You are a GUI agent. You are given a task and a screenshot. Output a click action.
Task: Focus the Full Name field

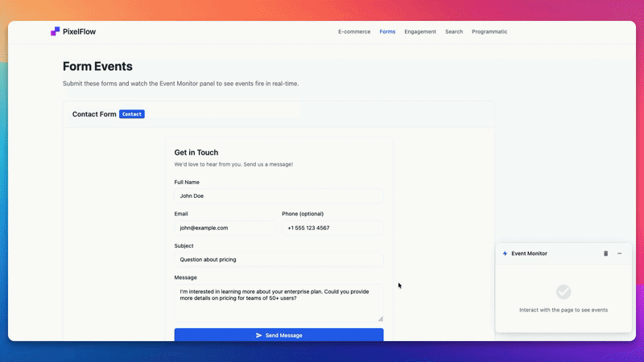coord(279,195)
